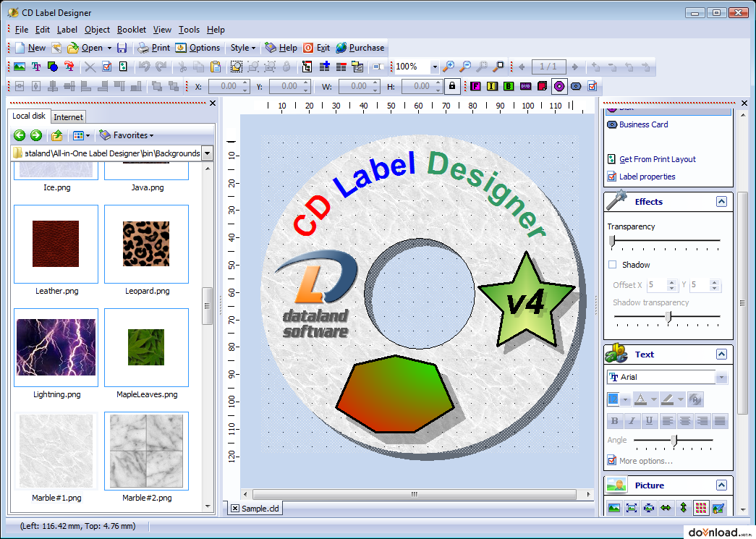Screen dimensions: 756x539
Task: Click the zoom out magnifier
Action: [465, 67]
